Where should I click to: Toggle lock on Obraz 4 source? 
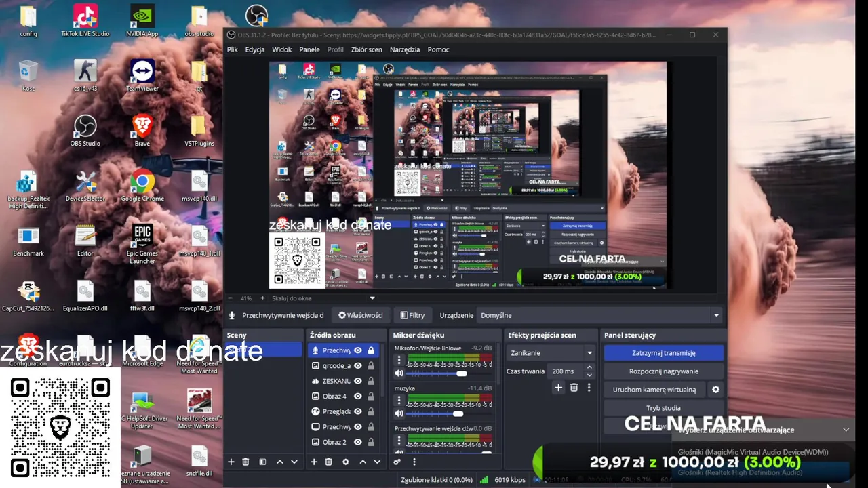[371, 396]
